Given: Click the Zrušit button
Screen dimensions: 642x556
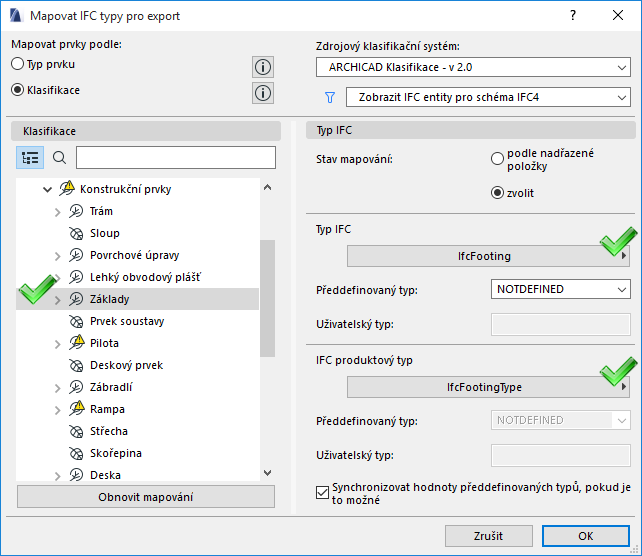Looking at the screenshot, I should 489,535.
